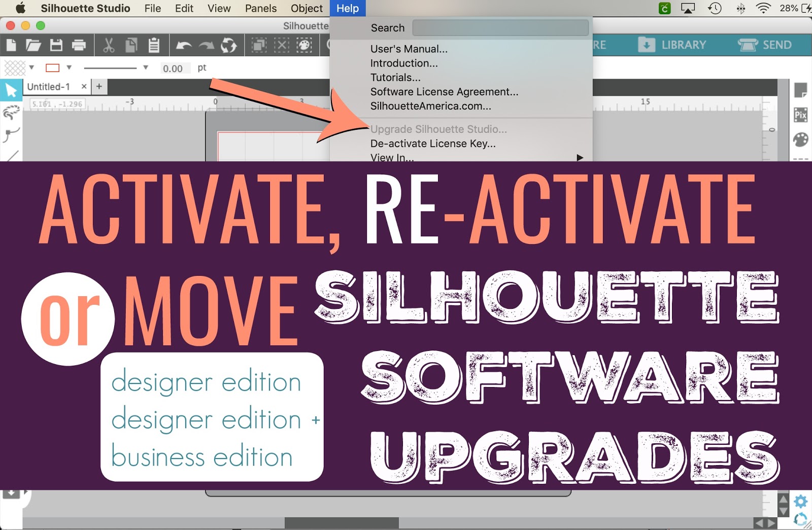
Task: Open the File menu
Action: tap(152, 8)
